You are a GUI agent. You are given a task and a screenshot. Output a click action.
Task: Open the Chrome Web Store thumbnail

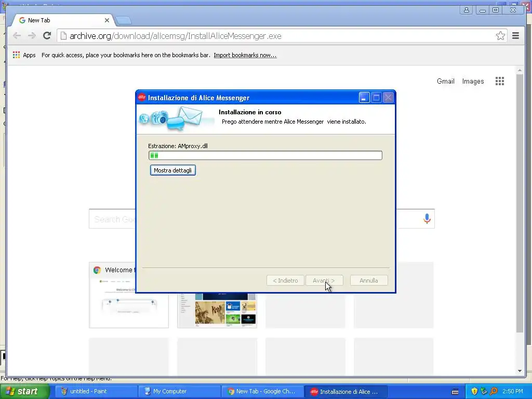pyautogui.click(x=217, y=311)
